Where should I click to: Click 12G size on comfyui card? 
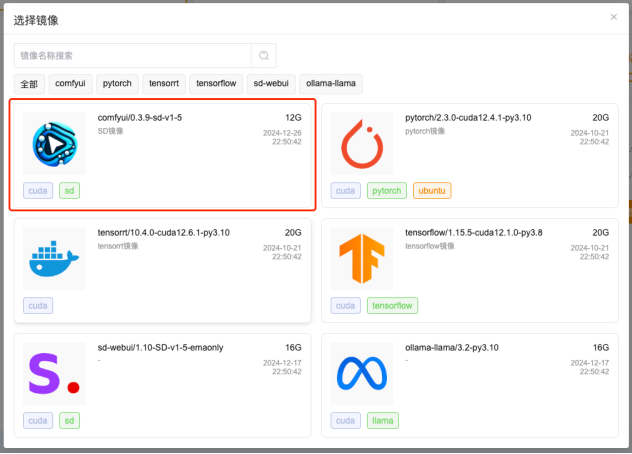click(x=293, y=118)
